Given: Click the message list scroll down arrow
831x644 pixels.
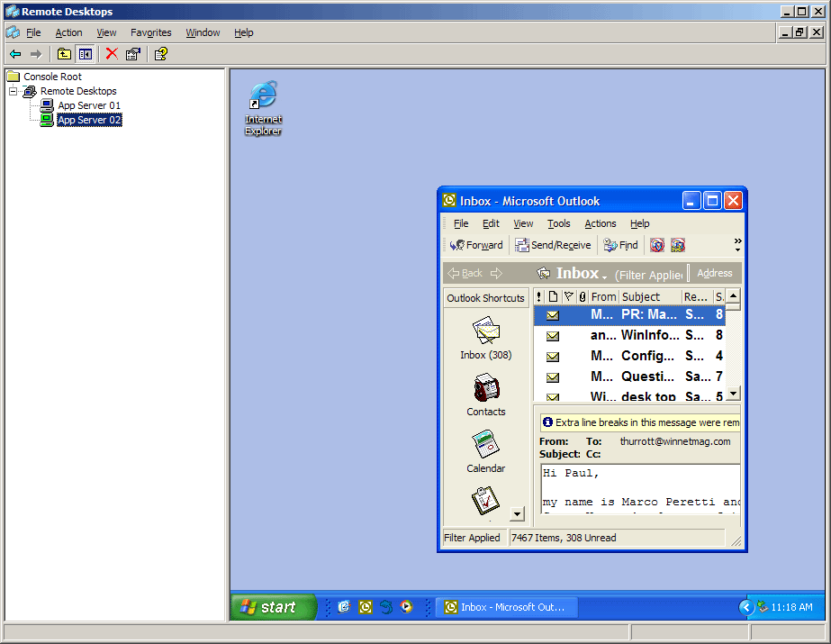Looking at the screenshot, I should [x=733, y=394].
